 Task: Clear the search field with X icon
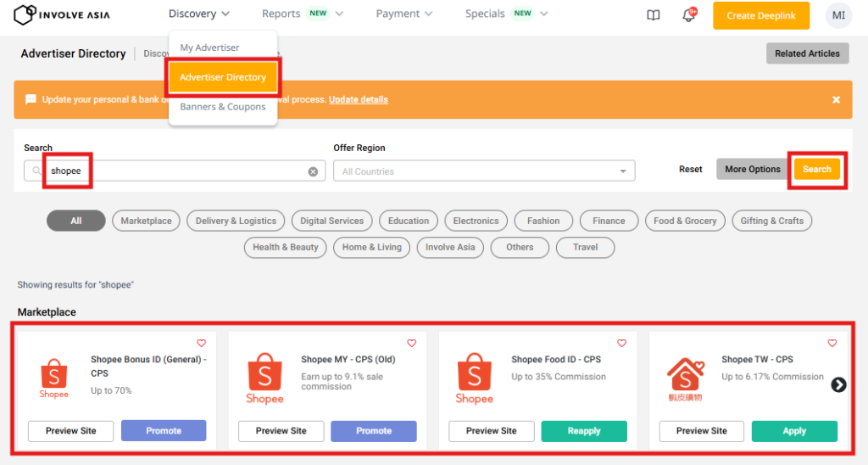[313, 171]
